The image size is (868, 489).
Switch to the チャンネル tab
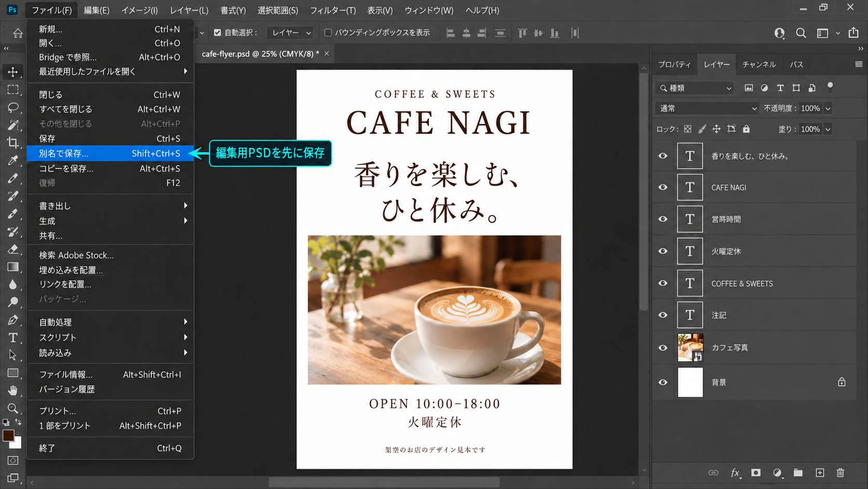pos(759,64)
